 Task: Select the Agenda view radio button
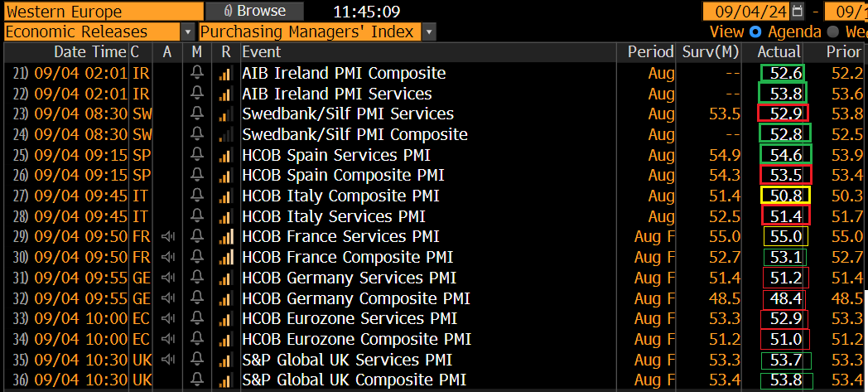(756, 31)
